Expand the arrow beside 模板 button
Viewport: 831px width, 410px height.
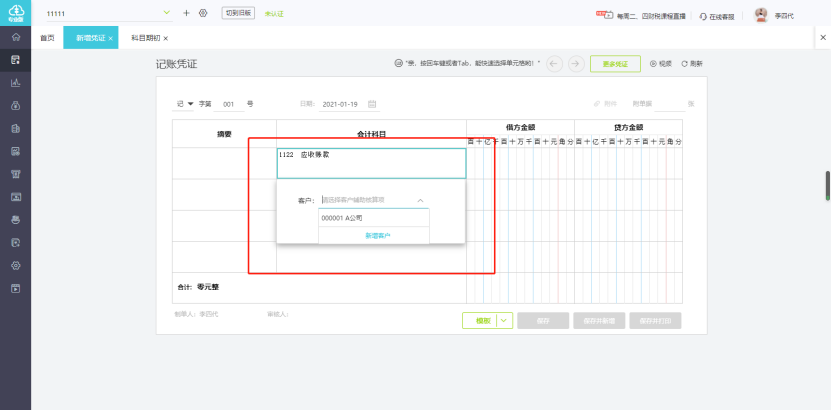[x=505, y=321]
